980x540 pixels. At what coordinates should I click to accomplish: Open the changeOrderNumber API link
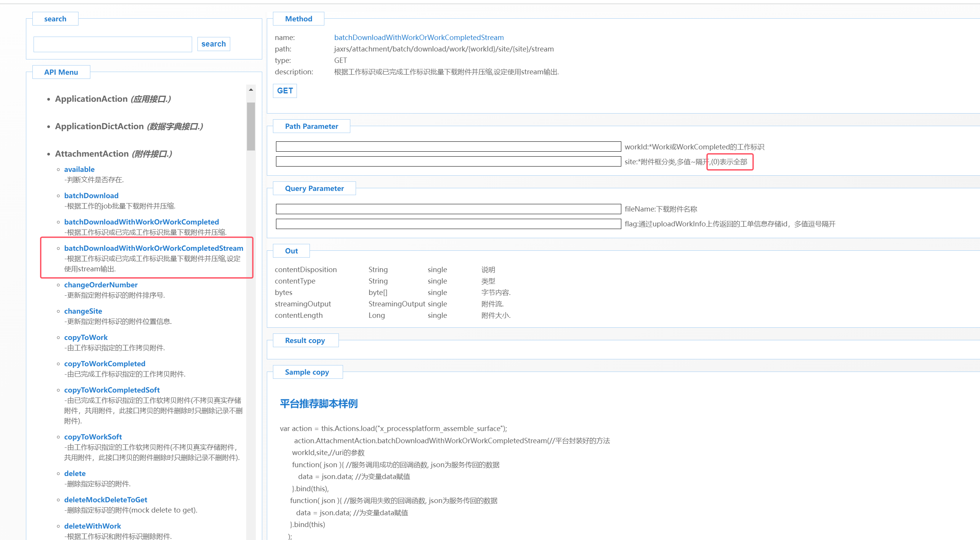pos(101,285)
